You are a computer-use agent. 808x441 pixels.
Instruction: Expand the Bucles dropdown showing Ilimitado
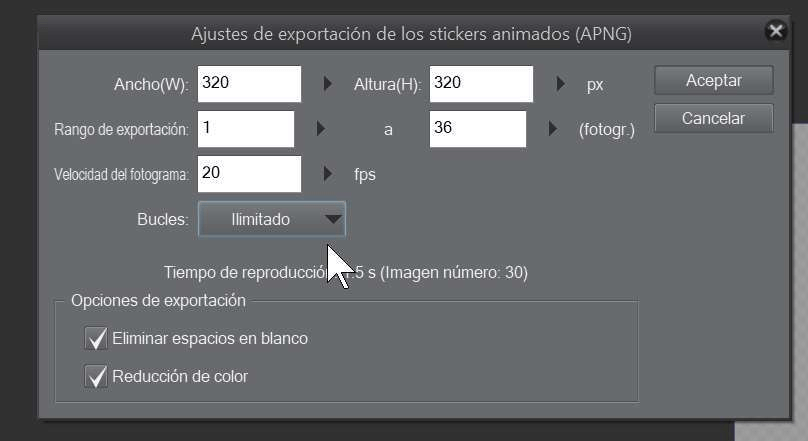[x=272, y=219]
